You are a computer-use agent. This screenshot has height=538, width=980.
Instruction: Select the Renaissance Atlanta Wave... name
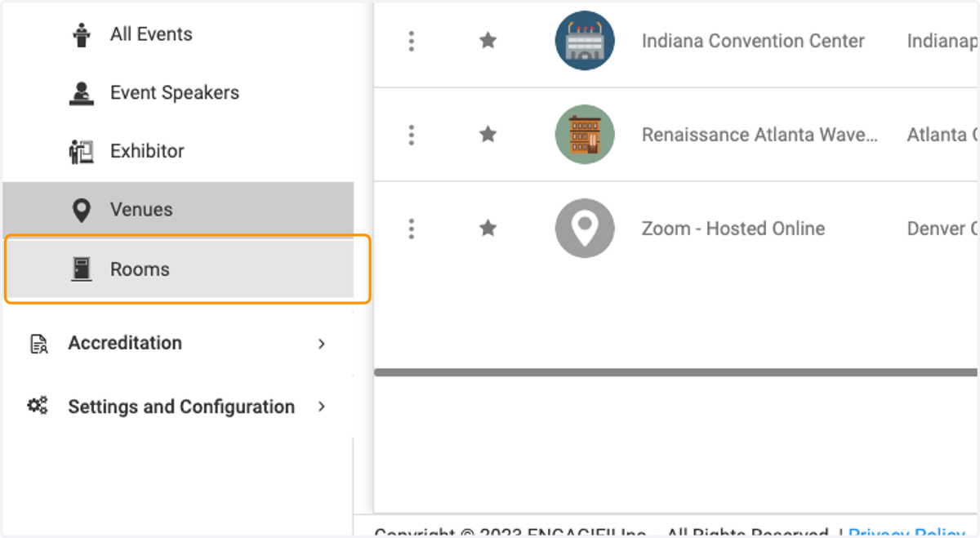[759, 135]
